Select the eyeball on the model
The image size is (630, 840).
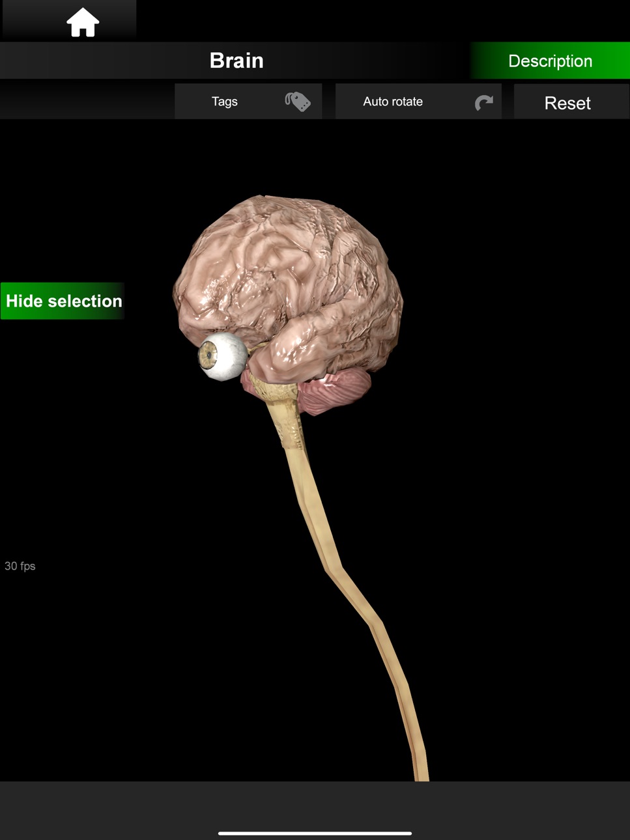tap(222, 356)
